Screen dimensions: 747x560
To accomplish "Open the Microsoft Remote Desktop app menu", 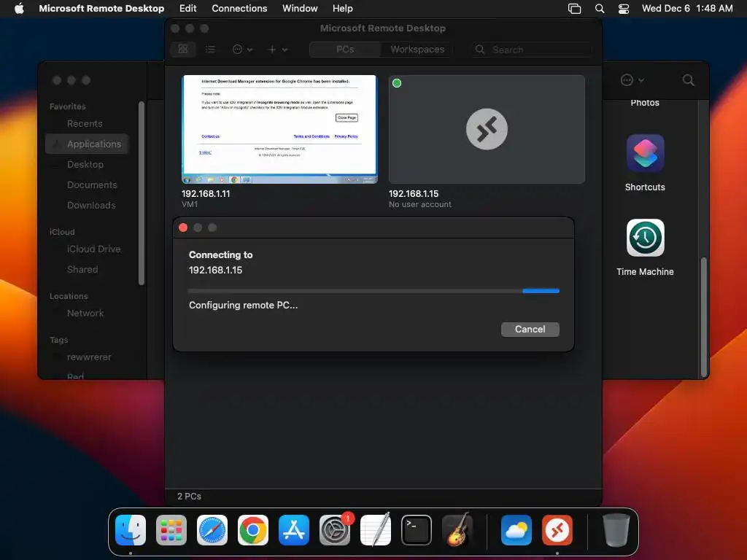I will coord(101,8).
